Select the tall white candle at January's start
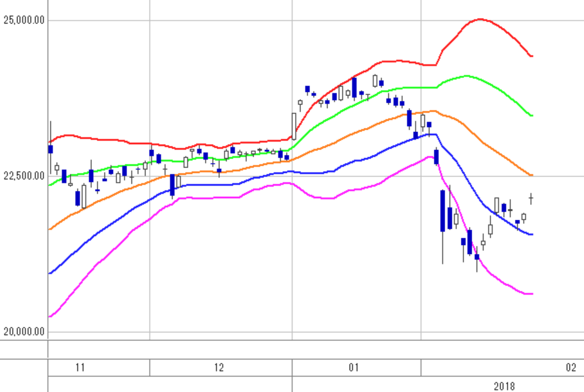Image resolution: width=584 pixels, height=392 pixels. 294,126
